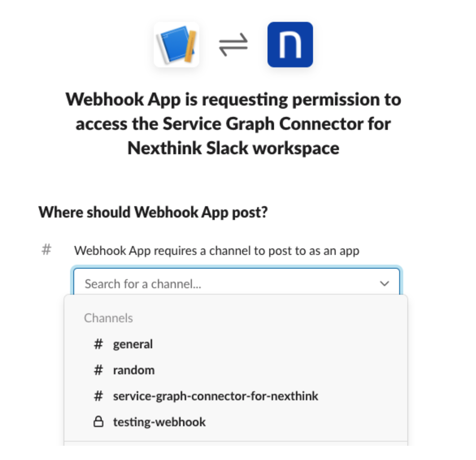
Task: Click the Webhook App blueprint icon
Action: pyautogui.click(x=177, y=45)
